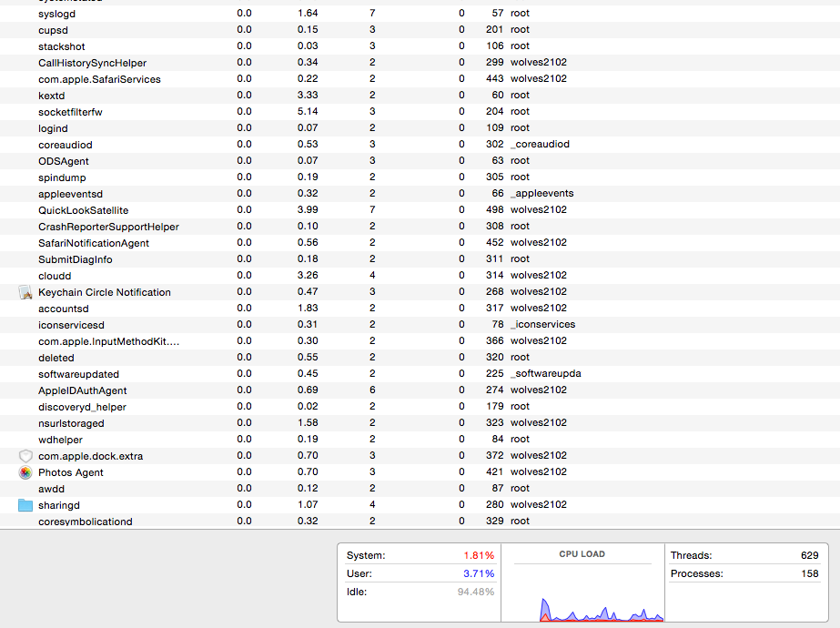Screen dimensions: 840x628
Task: Click the System label in CPU panel
Action: coord(366,555)
